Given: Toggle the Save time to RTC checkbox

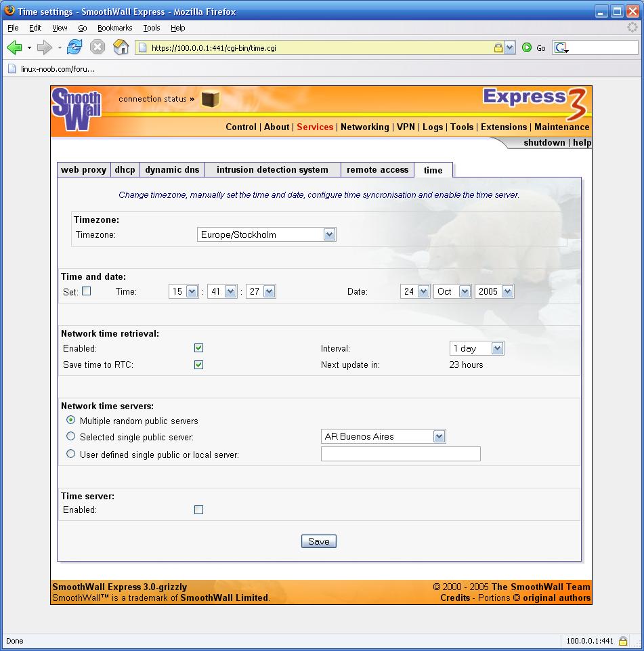Looking at the screenshot, I should [x=199, y=365].
